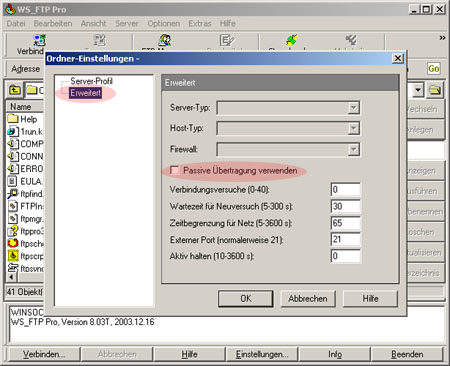Viewport: 450px width, 366px height.
Task: Select the EULA file in list
Action: (25, 181)
